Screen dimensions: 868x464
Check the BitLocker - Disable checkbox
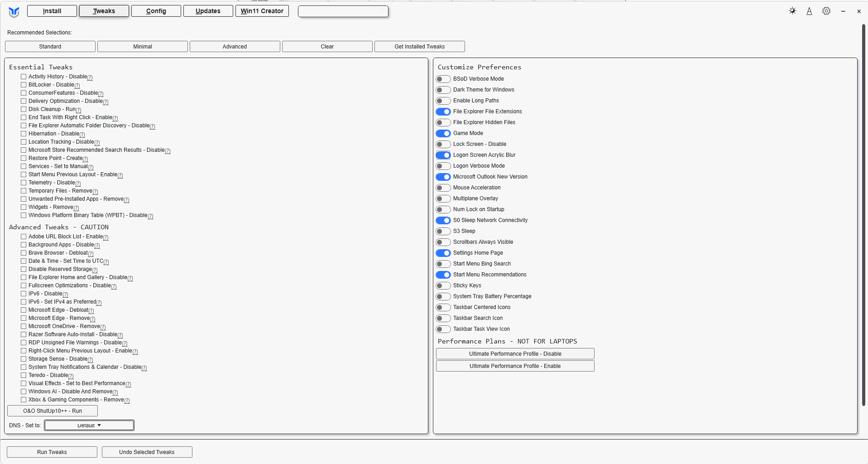coord(24,85)
